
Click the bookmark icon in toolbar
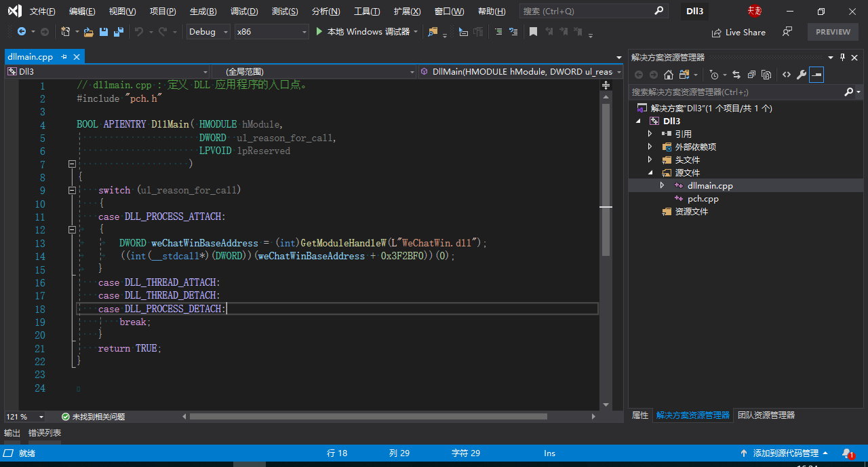(534, 32)
